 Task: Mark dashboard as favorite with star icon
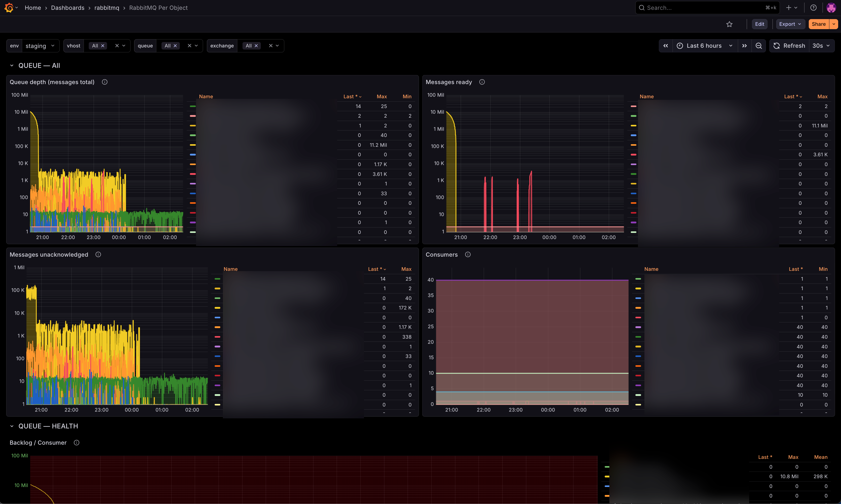coord(729,24)
